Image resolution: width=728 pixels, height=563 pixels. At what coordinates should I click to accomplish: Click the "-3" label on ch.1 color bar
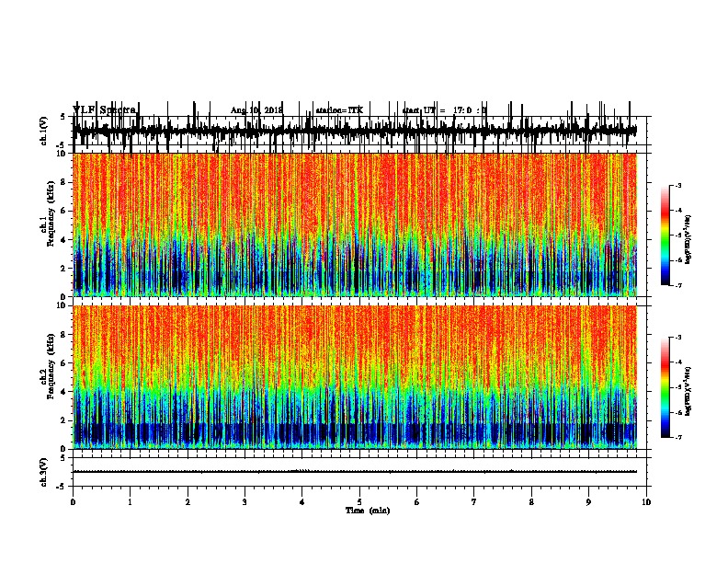click(677, 185)
